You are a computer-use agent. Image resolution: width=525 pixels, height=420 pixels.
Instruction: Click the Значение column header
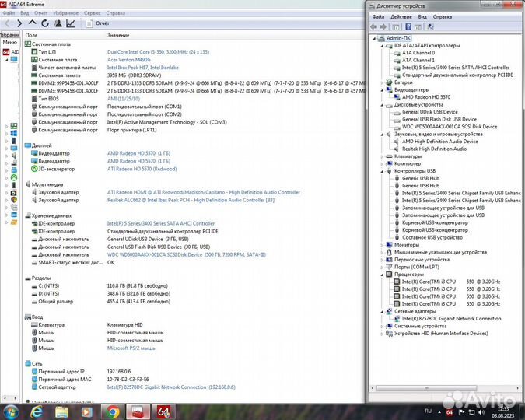118,35
